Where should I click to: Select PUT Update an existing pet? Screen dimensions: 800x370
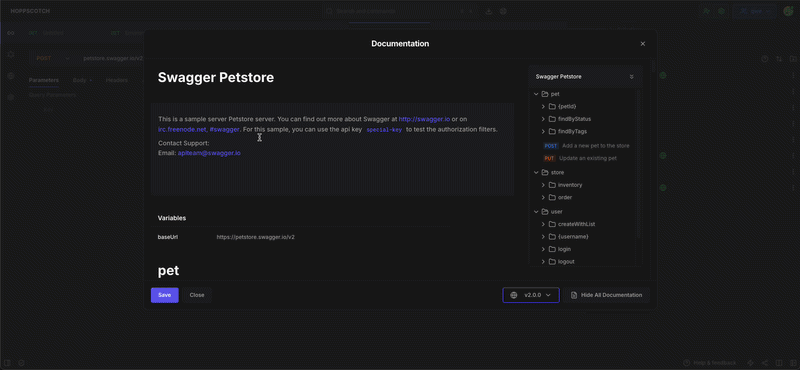tap(580, 158)
